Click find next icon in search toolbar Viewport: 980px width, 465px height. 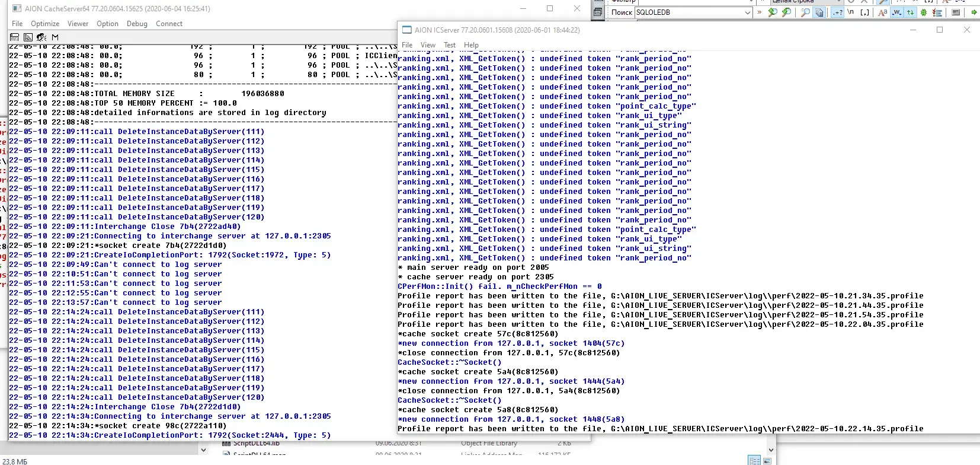point(786,12)
